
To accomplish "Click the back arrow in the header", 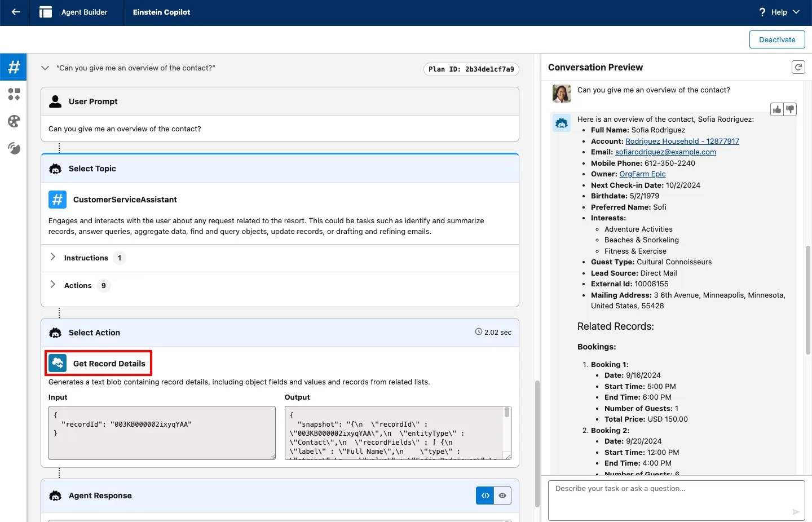I will [16, 12].
